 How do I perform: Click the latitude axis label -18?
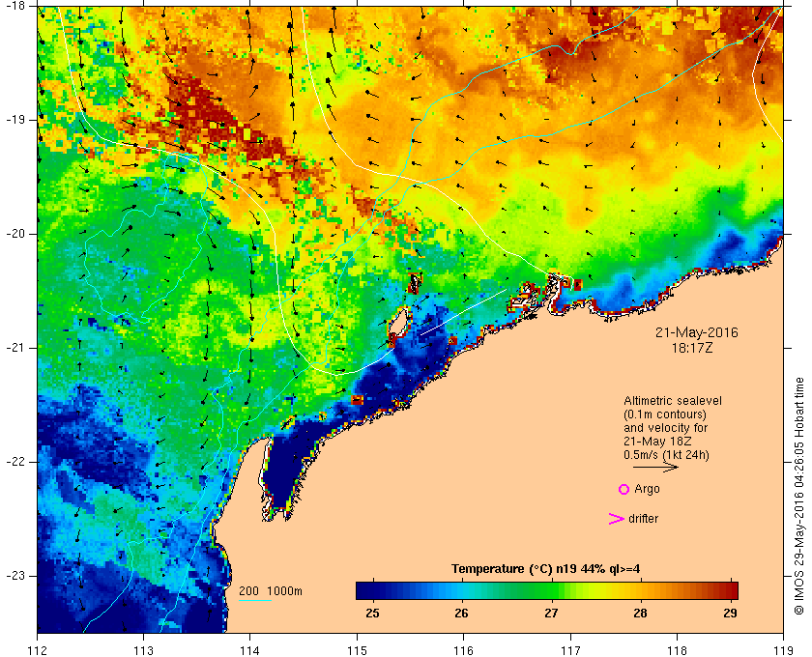pyautogui.click(x=14, y=6)
